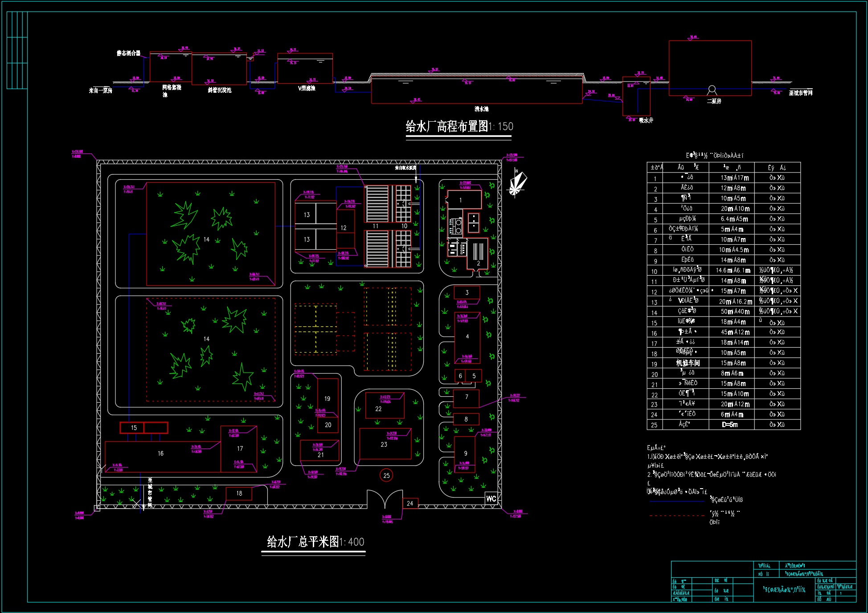Select the pump symbol in 二泵房 elevation
Image resolution: width=868 pixels, height=613 pixels.
(712, 90)
